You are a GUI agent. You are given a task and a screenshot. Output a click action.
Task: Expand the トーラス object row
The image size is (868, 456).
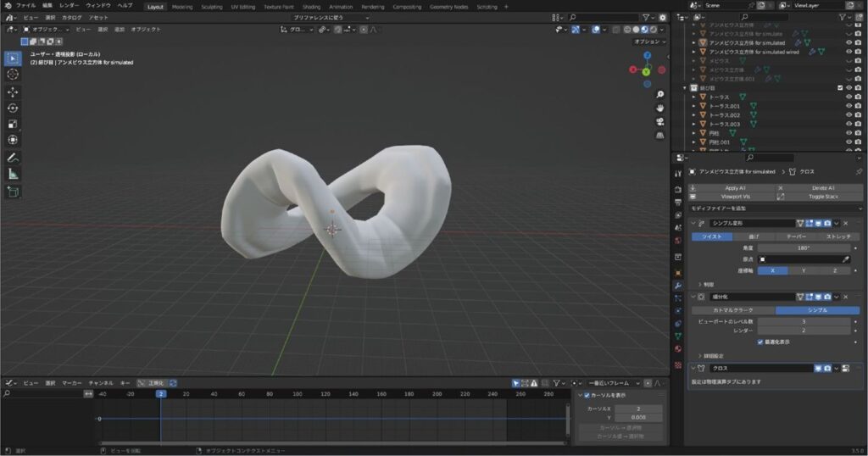(693, 97)
